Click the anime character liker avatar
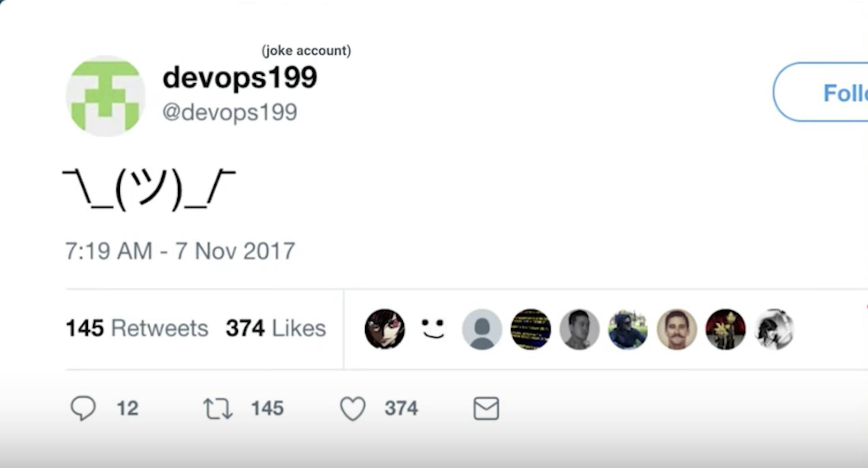This screenshot has height=468, width=868. point(385,329)
